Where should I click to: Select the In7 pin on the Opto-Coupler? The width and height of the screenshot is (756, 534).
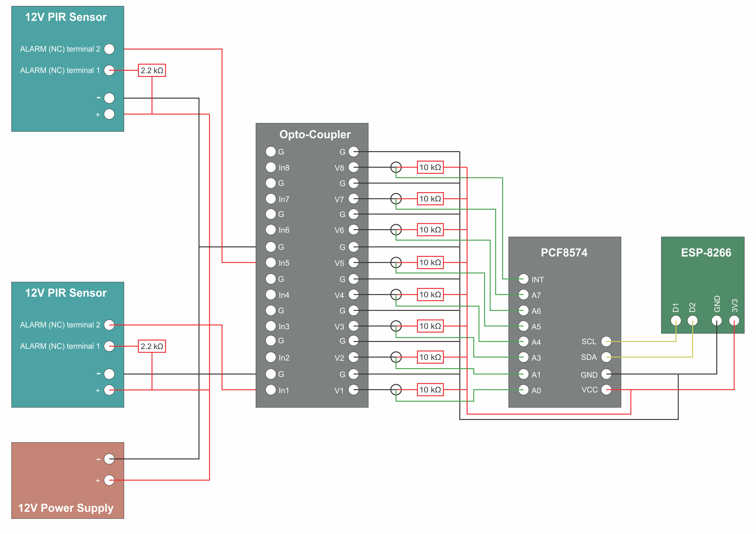(x=271, y=199)
